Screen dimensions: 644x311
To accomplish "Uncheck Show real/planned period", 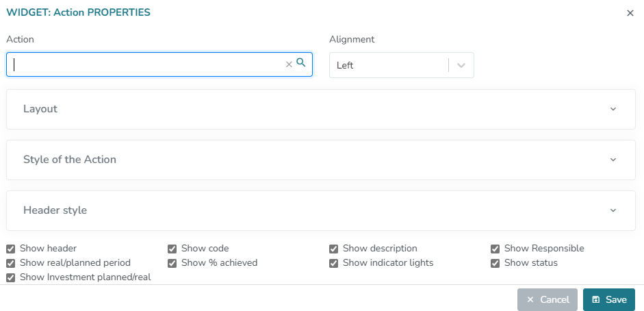I will click(11, 263).
